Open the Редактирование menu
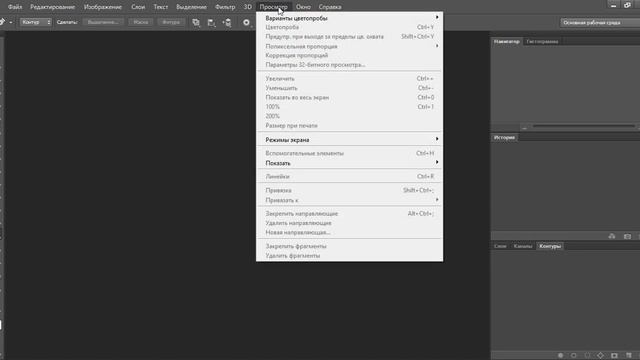This screenshot has height=360, width=640. click(52, 7)
